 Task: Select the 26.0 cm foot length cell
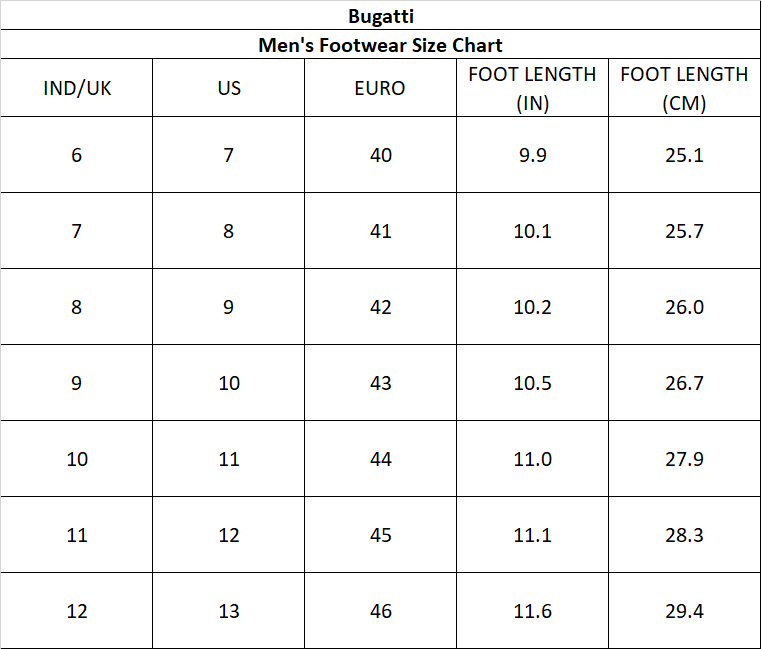pyautogui.click(x=684, y=307)
